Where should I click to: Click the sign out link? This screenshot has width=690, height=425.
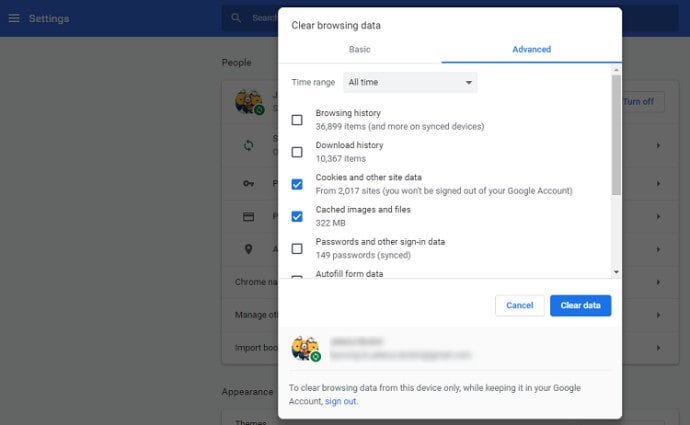click(x=340, y=401)
